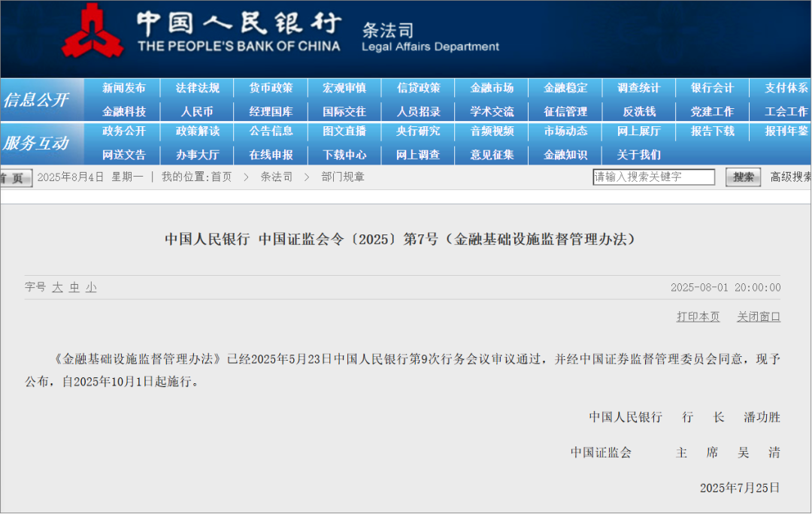The height and width of the screenshot is (514, 812).
Task: Click the People's Bank of China red logo
Action: click(92, 31)
